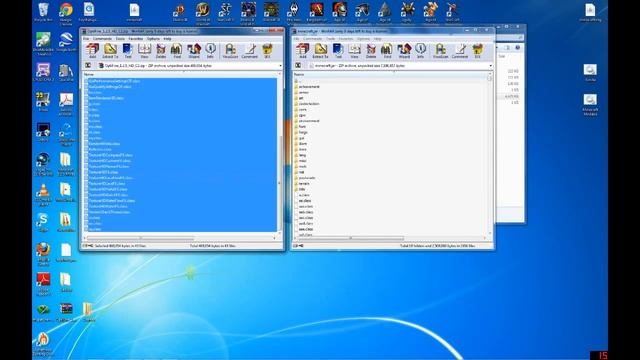Open Wizard in the OptiFine WinRAR window
Screen dimensions: 640x360
point(193,51)
